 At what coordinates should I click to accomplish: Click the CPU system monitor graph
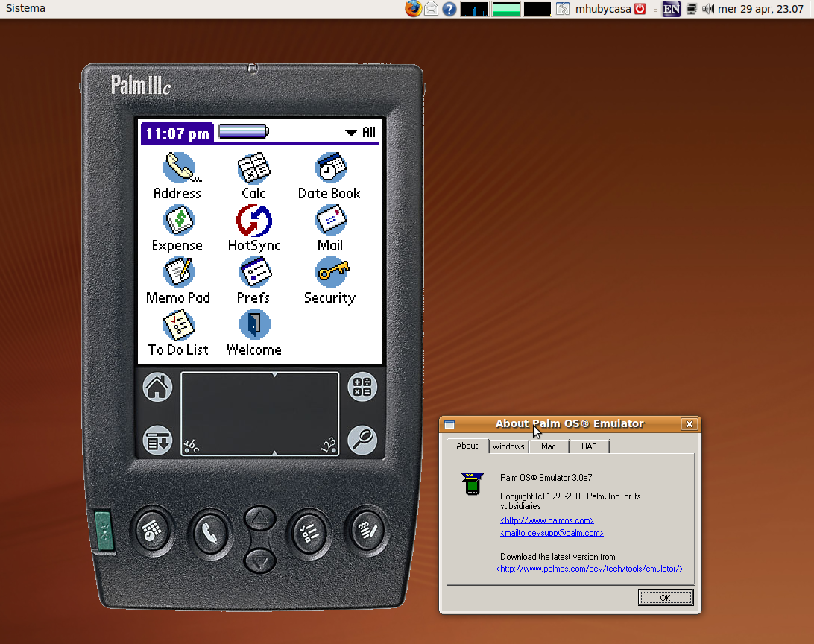[475, 9]
